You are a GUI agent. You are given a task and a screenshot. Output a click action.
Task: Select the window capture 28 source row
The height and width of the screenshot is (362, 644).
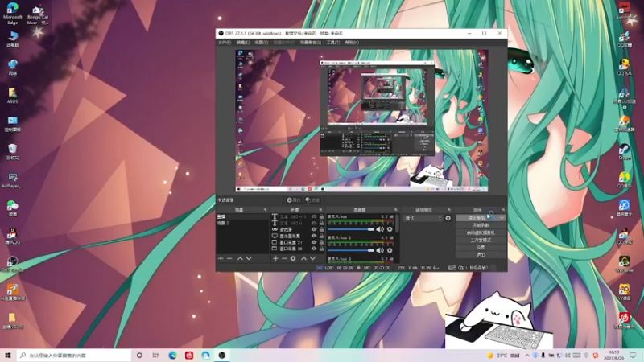298,249
